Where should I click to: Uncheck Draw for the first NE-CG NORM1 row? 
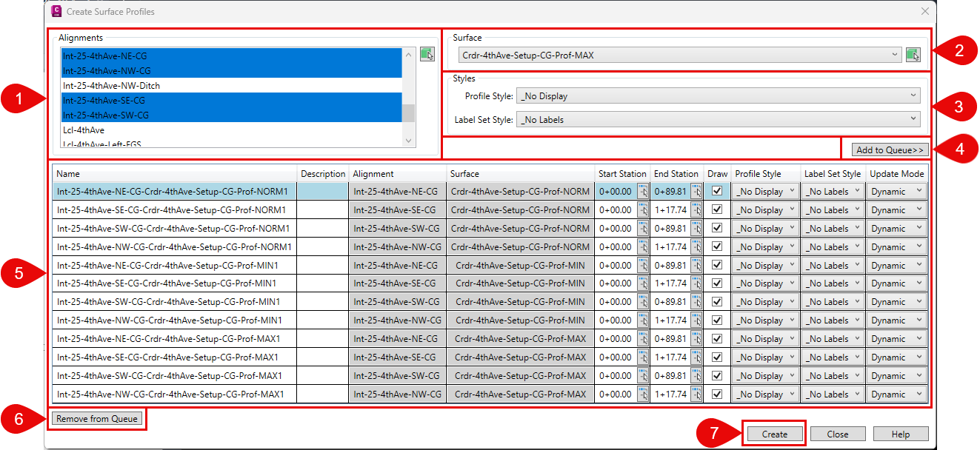click(x=716, y=191)
